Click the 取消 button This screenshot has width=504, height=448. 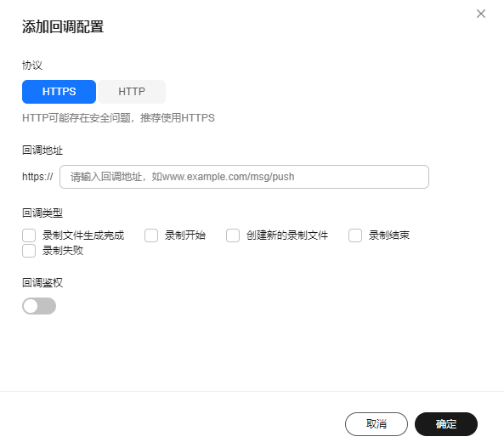pyautogui.click(x=377, y=424)
